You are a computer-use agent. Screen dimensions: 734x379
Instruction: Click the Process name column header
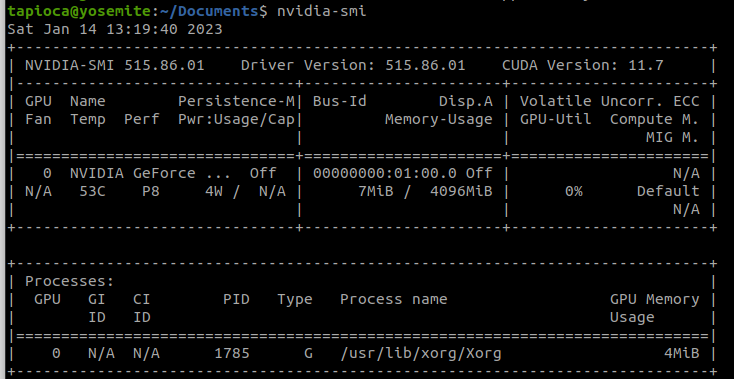tap(394, 299)
